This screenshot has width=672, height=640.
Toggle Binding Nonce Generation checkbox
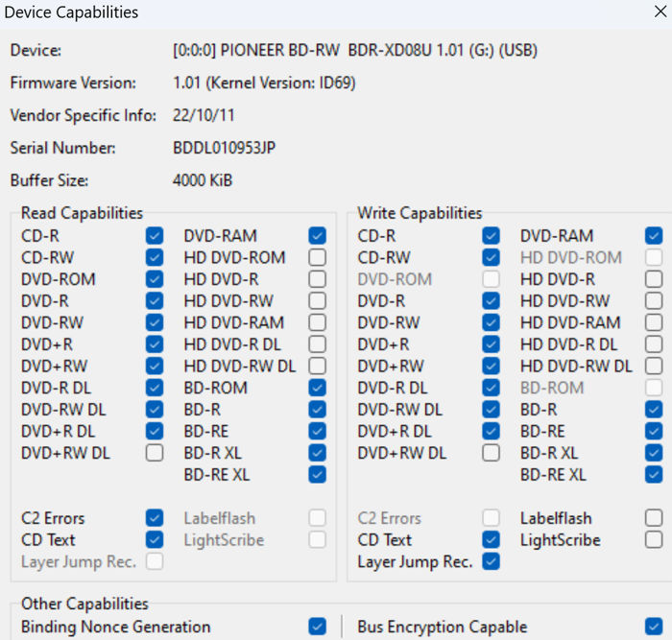[317, 627]
